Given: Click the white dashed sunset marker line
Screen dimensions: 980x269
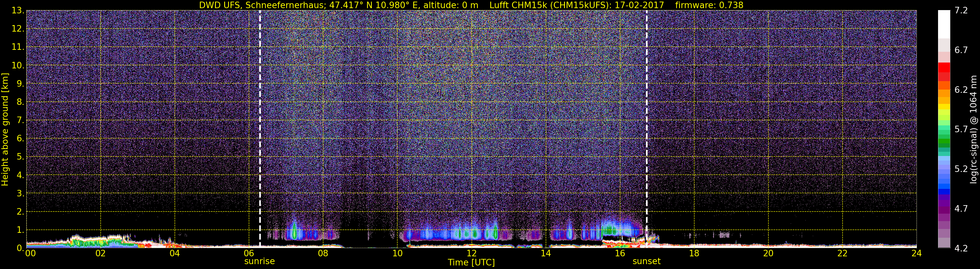Looking at the screenshot, I should 646,129.
